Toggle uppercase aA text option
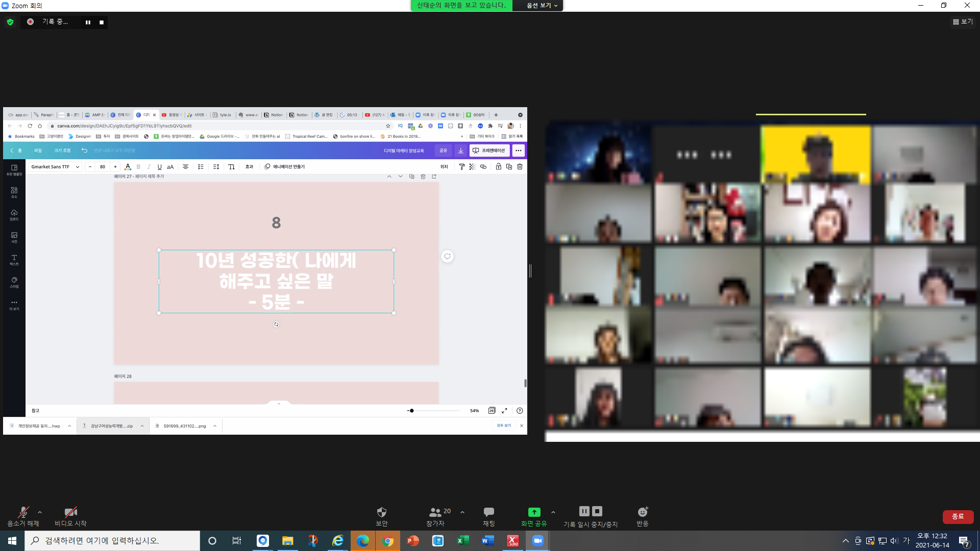Screen dimensions: 980x551 [170, 167]
